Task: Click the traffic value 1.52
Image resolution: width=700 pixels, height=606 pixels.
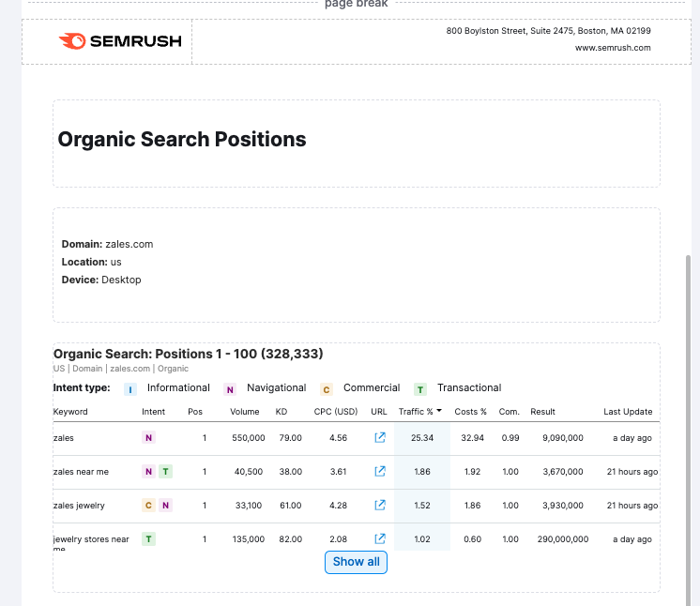Action: (x=422, y=505)
